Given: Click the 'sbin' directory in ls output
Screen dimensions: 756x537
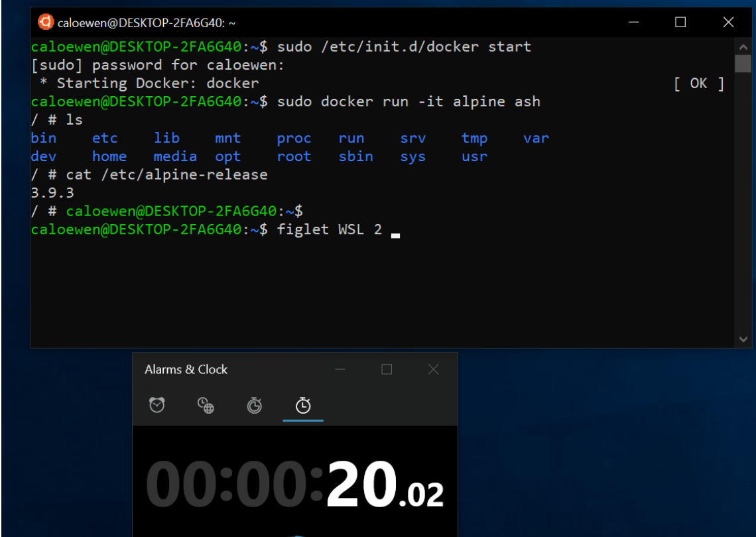Looking at the screenshot, I should tap(356, 156).
